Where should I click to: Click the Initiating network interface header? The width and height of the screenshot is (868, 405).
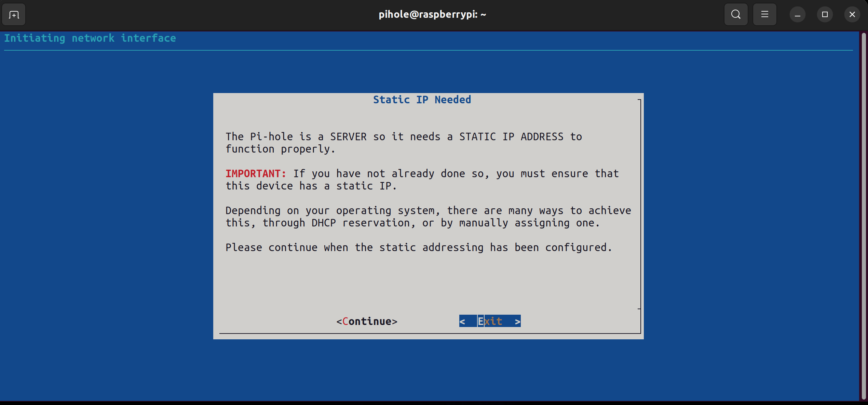(x=90, y=38)
